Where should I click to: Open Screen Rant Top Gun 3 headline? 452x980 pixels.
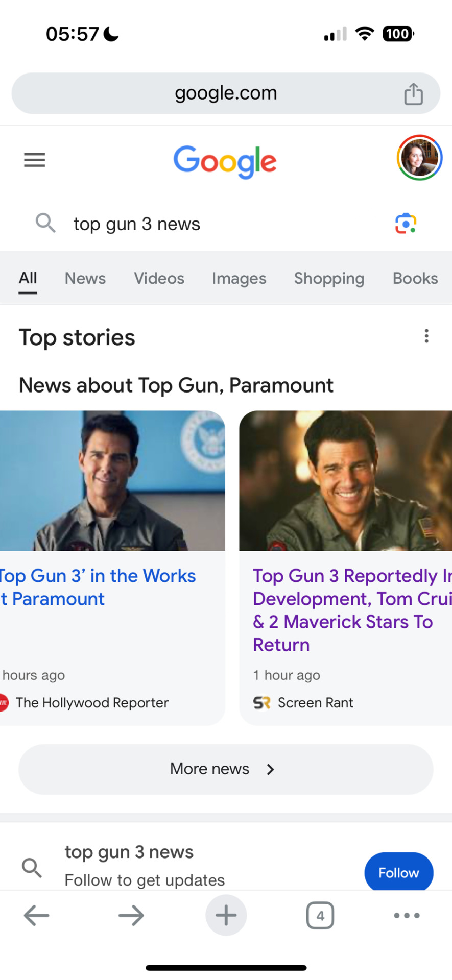point(352,610)
